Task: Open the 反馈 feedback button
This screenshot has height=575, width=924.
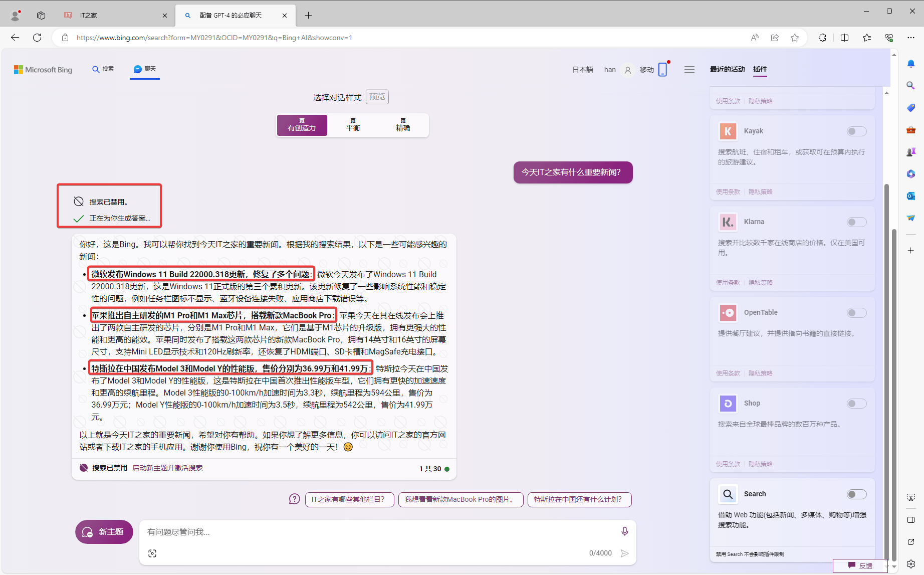Action: tap(860, 565)
